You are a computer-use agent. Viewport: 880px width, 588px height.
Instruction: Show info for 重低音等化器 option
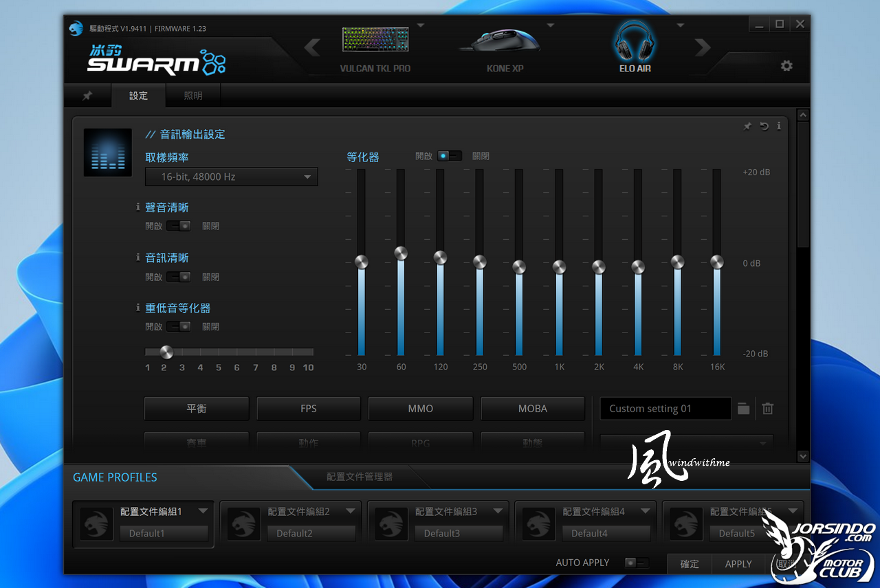(x=138, y=308)
